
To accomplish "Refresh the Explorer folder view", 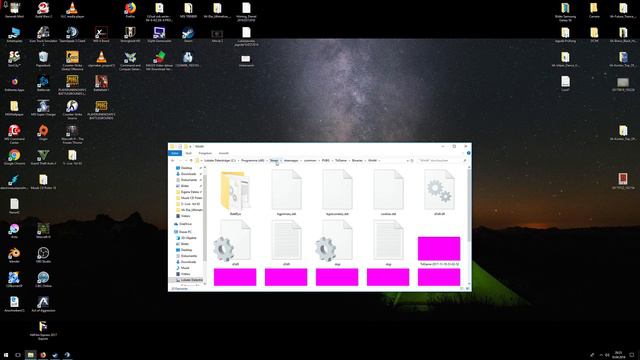I will tap(412, 160).
